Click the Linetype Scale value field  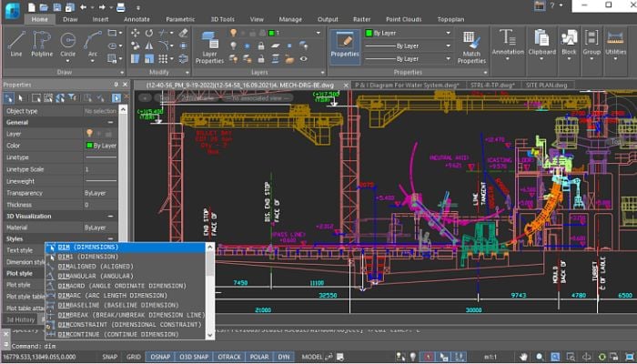101,169
